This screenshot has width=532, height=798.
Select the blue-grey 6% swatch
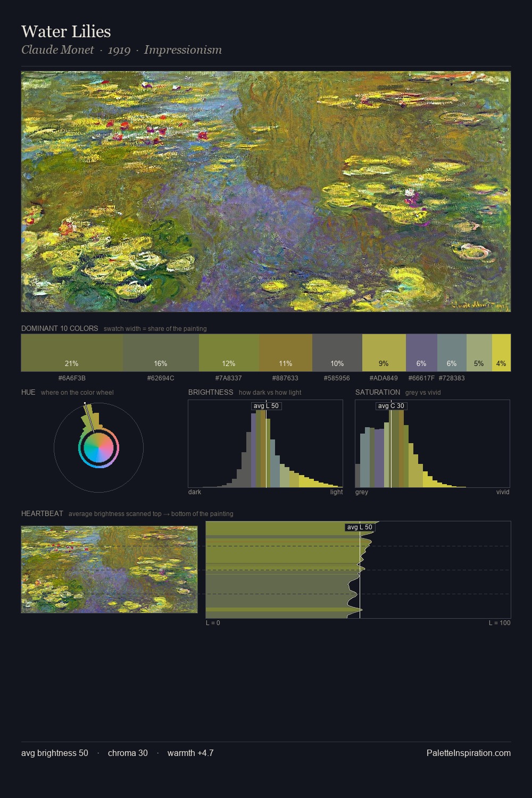[452, 353]
